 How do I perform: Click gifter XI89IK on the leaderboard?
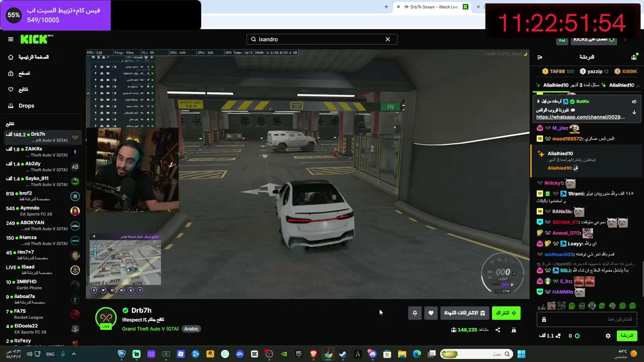point(626,71)
